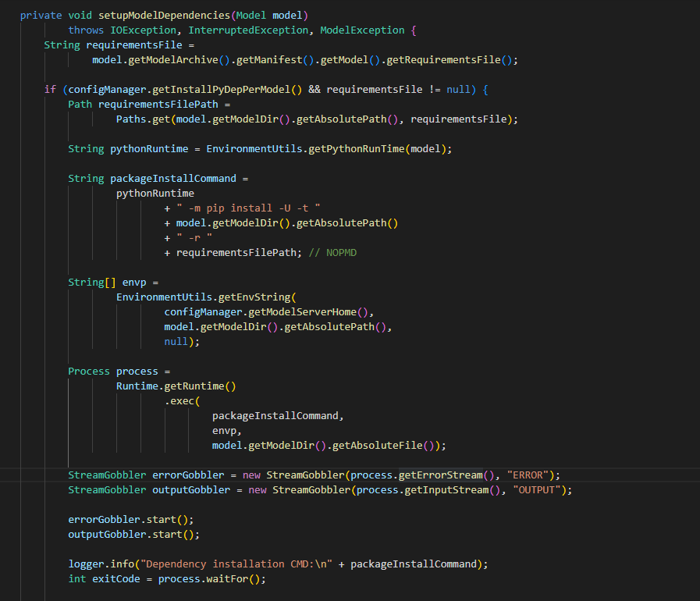Click String[] envp declaration
Viewport: 700px width, 601px height.
tap(107, 283)
